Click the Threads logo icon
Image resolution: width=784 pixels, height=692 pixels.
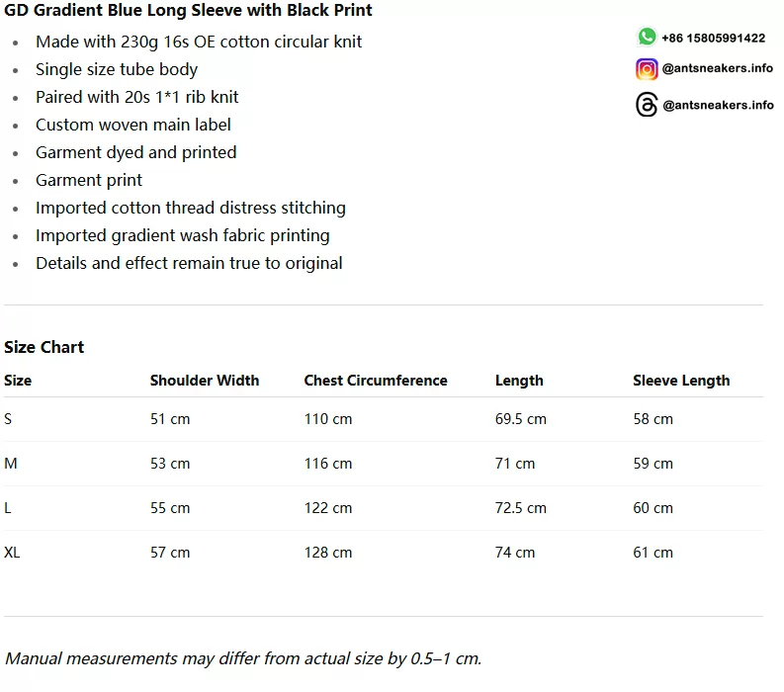click(x=647, y=105)
